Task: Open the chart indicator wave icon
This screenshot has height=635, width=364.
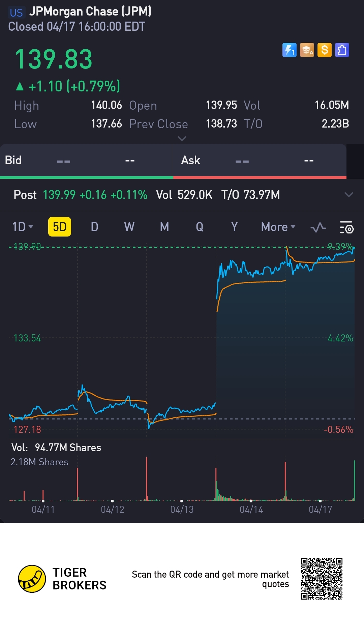Action: click(x=318, y=227)
